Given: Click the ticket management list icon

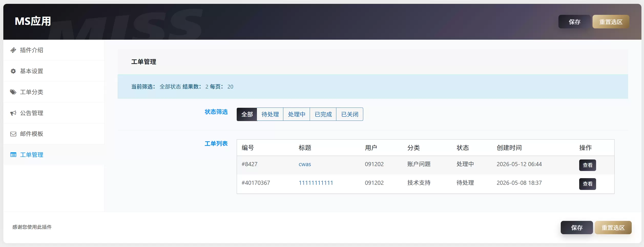Looking at the screenshot, I should tap(13, 155).
